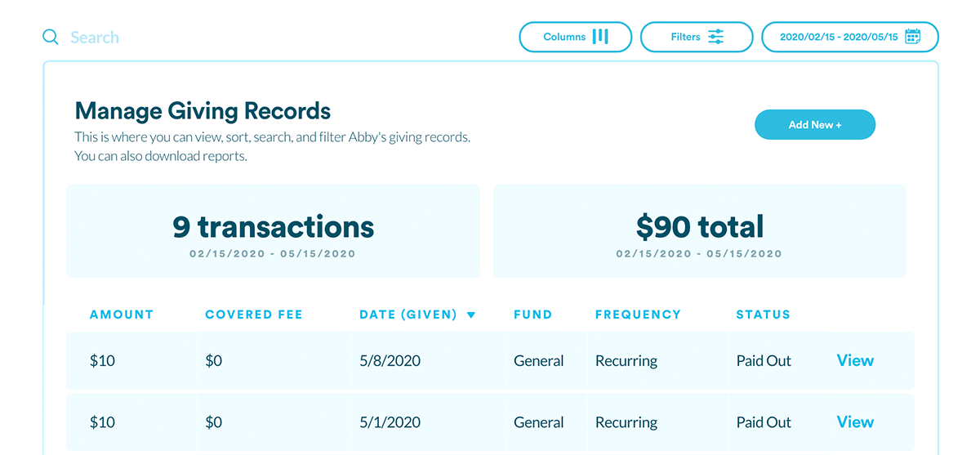Open the Columns selector button
Viewport: 980px width, 455px height.
point(576,37)
